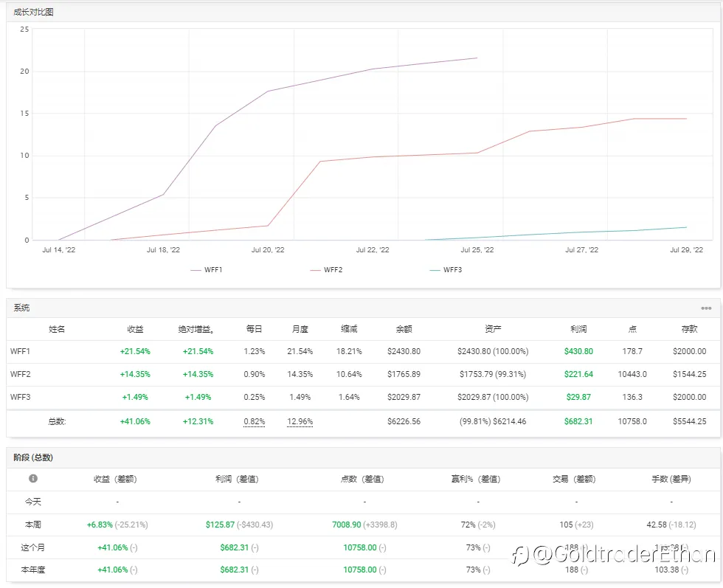Select this week's gain +6.83%
Viewport: 723px width, 588px height.
click(x=100, y=525)
